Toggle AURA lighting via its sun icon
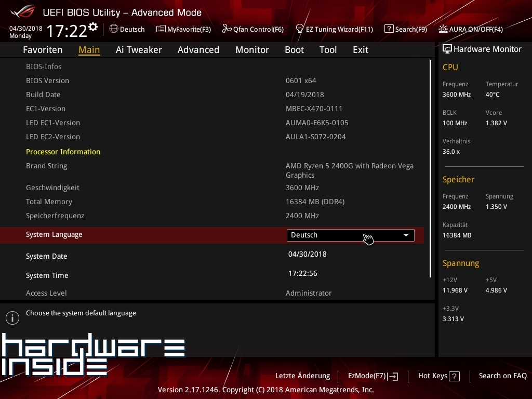The height and width of the screenshot is (399, 532). (x=443, y=29)
